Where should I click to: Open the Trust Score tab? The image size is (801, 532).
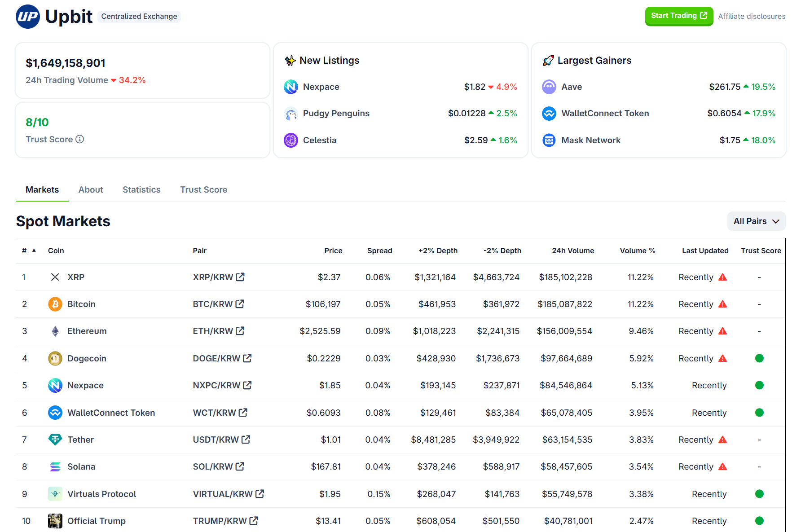(x=204, y=189)
